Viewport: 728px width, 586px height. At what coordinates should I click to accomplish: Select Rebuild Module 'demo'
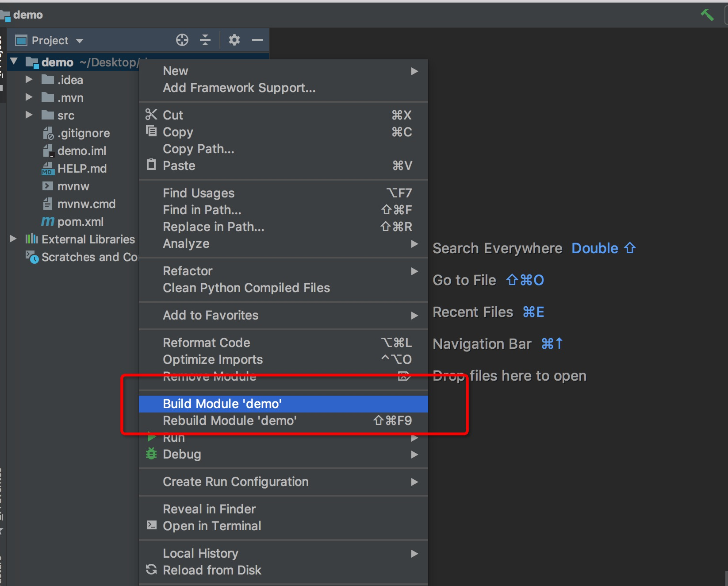click(x=229, y=420)
